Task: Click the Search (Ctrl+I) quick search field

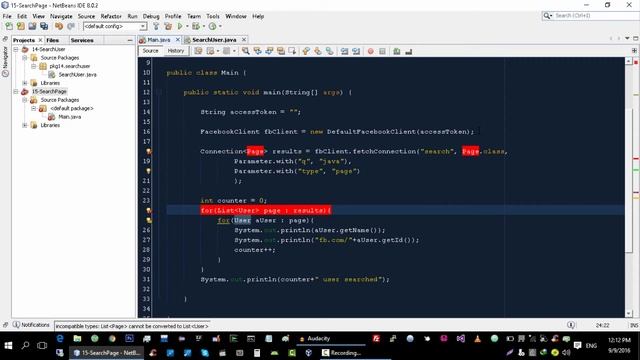Action: pos(594,16)
